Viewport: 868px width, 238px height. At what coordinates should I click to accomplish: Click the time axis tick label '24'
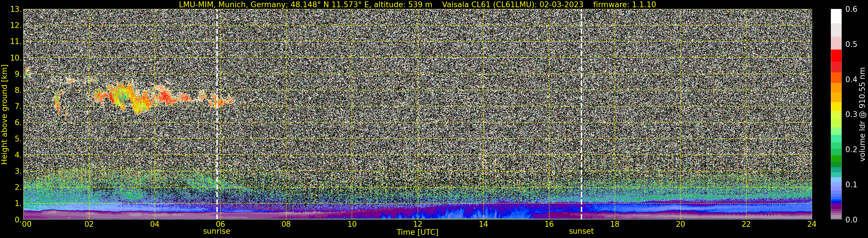(x=812, y=224)
